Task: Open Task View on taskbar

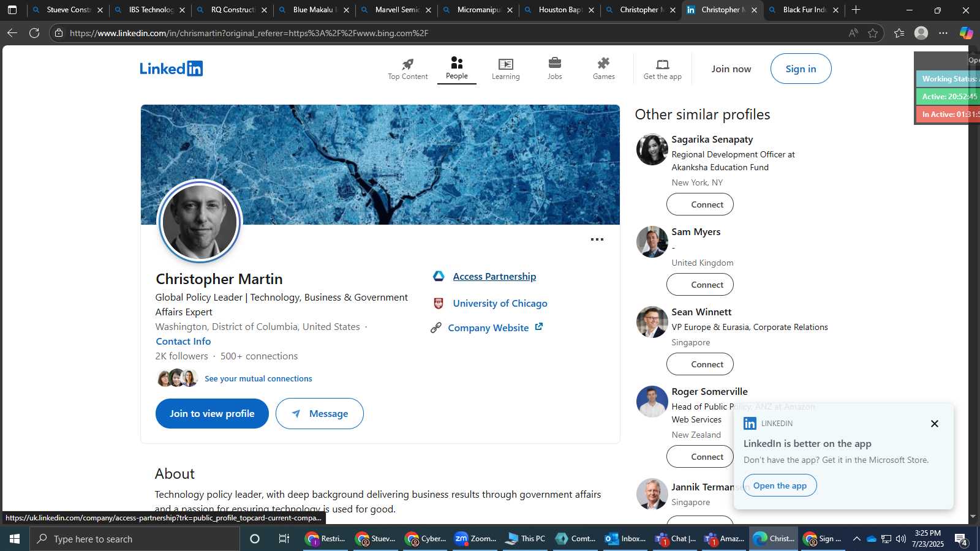Action: pos(284,539)
